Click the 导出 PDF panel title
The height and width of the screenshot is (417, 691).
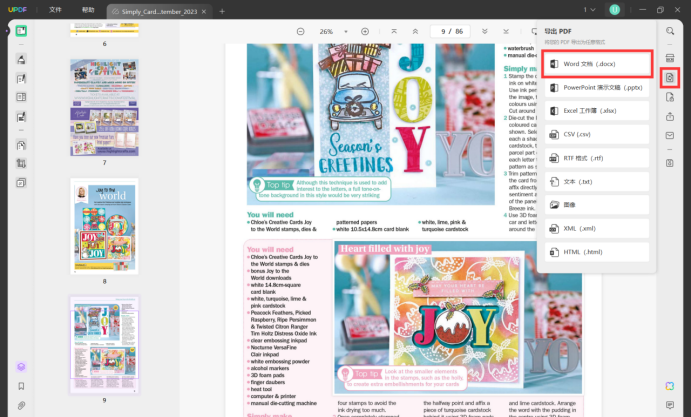(x=558, y=31)
